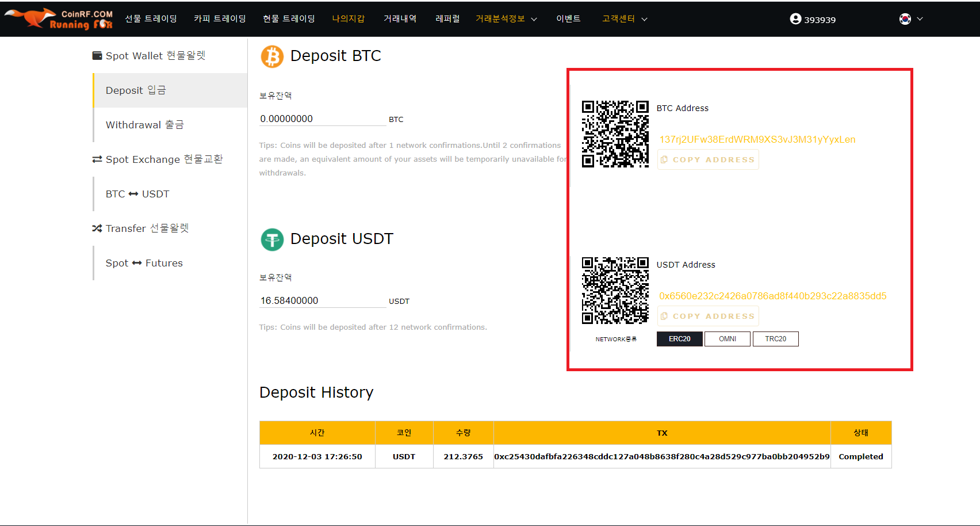The height and width of the screenshot is (526, 980).
Task: Click the deposit amount 212.3765
Action: tap(464, 457)
